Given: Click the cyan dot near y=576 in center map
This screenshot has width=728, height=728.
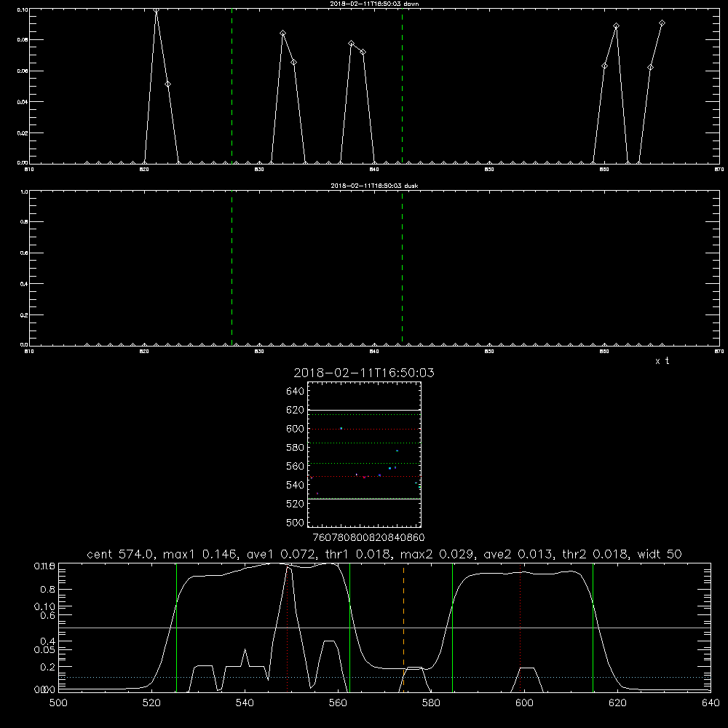Looking at the screenshot, I should pos(397,451).
